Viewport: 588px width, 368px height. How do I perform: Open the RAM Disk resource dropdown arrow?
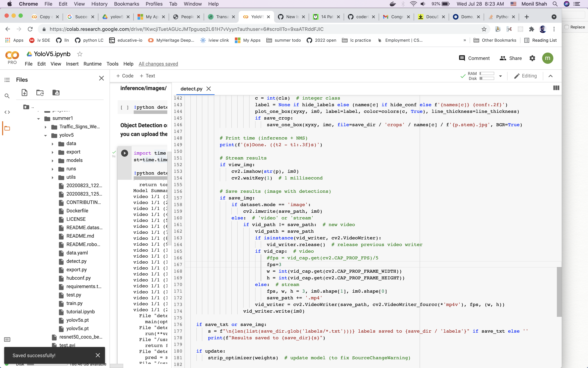click(500, 76)
